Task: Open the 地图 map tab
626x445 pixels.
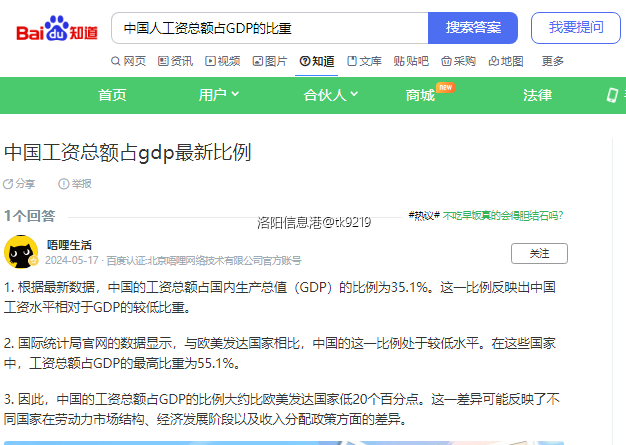Action: click(x=505, y=61)
